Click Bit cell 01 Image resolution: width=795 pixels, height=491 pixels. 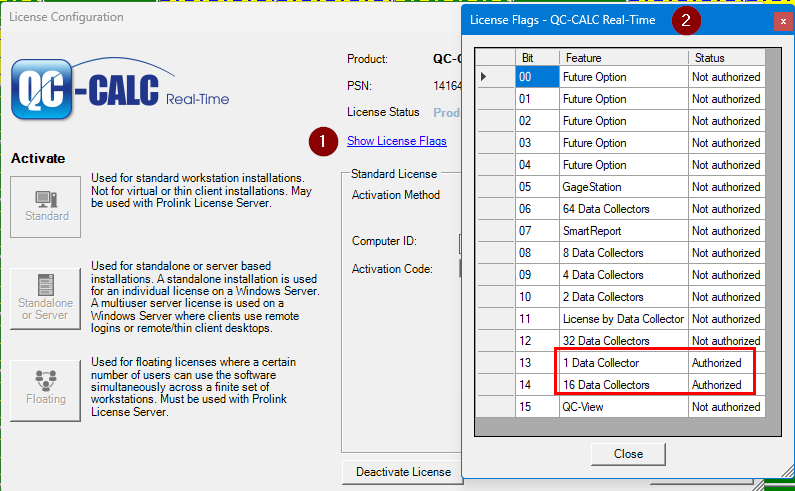pyautogui.click(x=537, y=99)
